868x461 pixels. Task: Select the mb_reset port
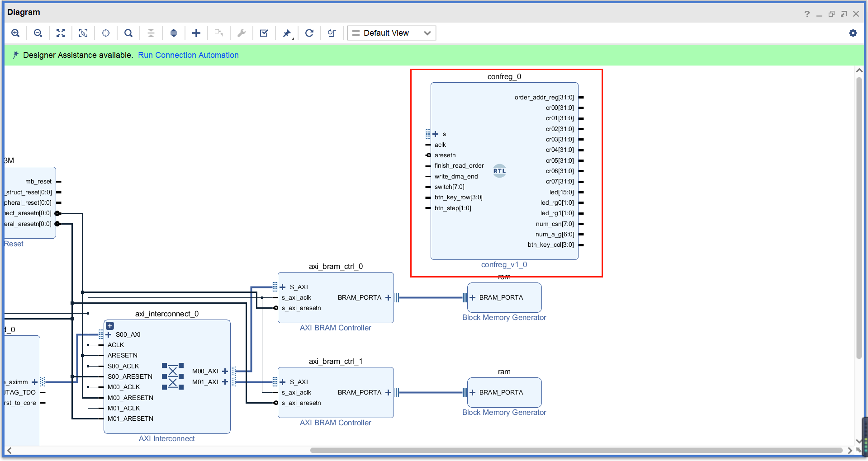point(38,181)
